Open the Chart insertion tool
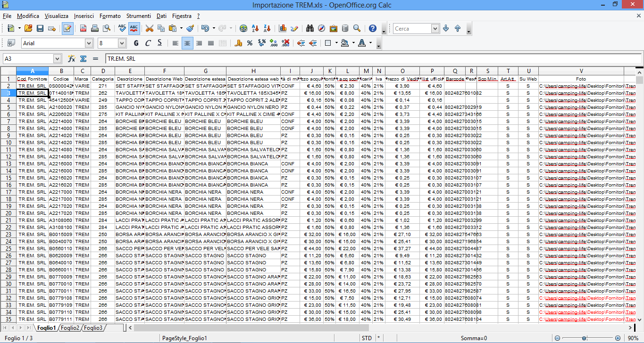The height and width of the screenshot is (343, 644). (x=283, y=28)
